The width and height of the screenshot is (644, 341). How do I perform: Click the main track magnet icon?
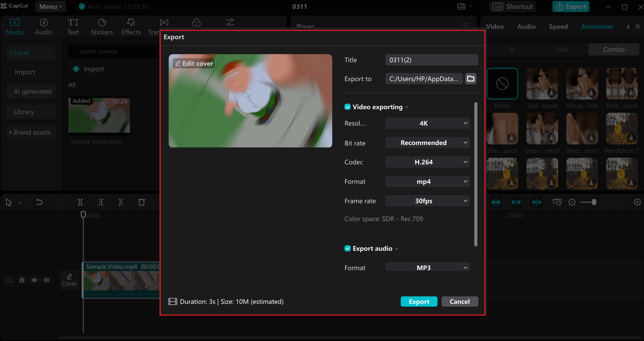click(496, 202)
